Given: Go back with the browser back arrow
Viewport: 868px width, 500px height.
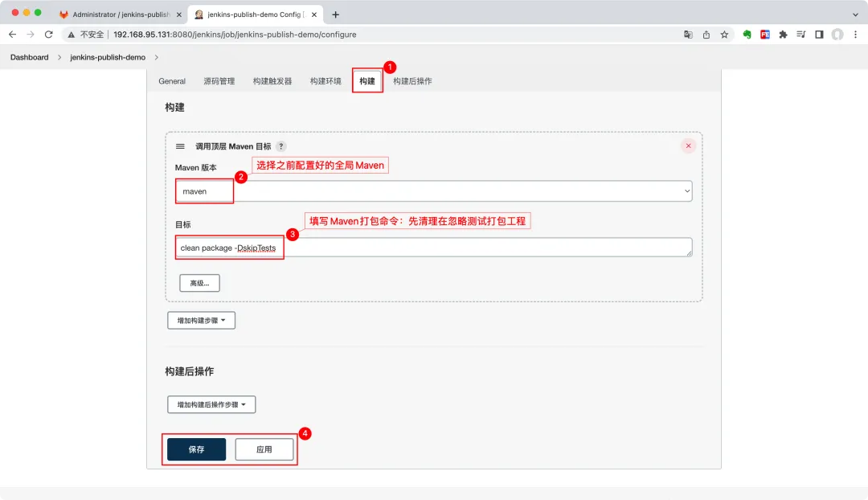Looking at the screenshot, I should point(12,35).
